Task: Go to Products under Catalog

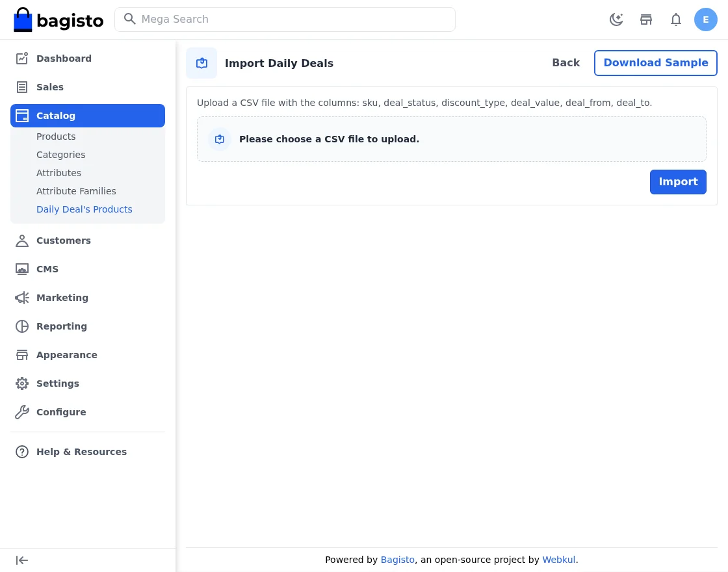Action: (x=56, y=136)
